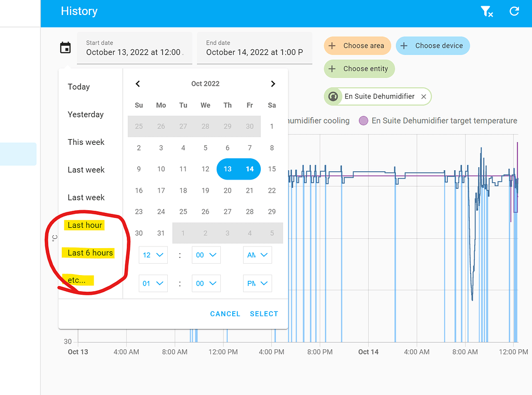Image resolution: width=532 pixels, height=395 pixels.
Task: Click the purple legend color dot
Action: pyautogui.click(x=363, y=120)
